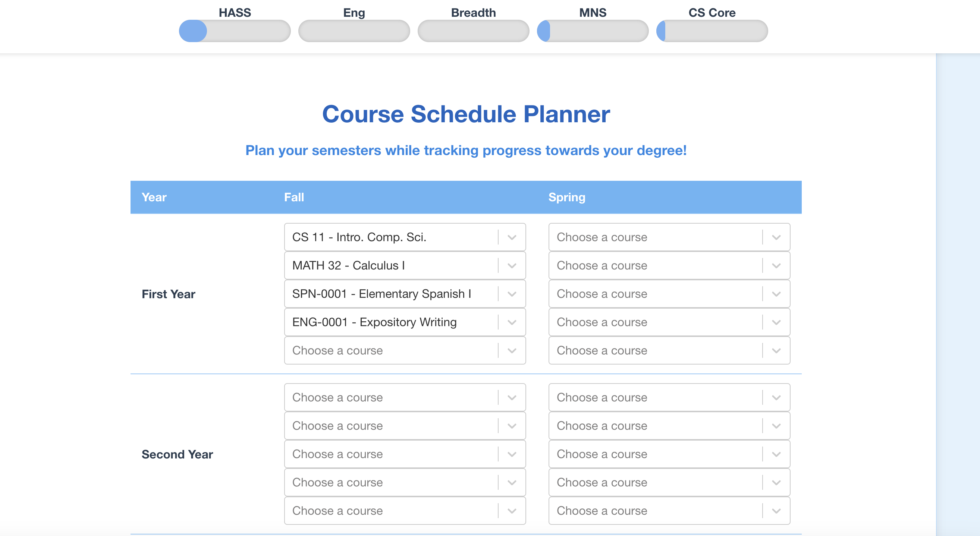Click the Eng progress bar
This screenshot has height=536, width=980.
click(354, 31)
